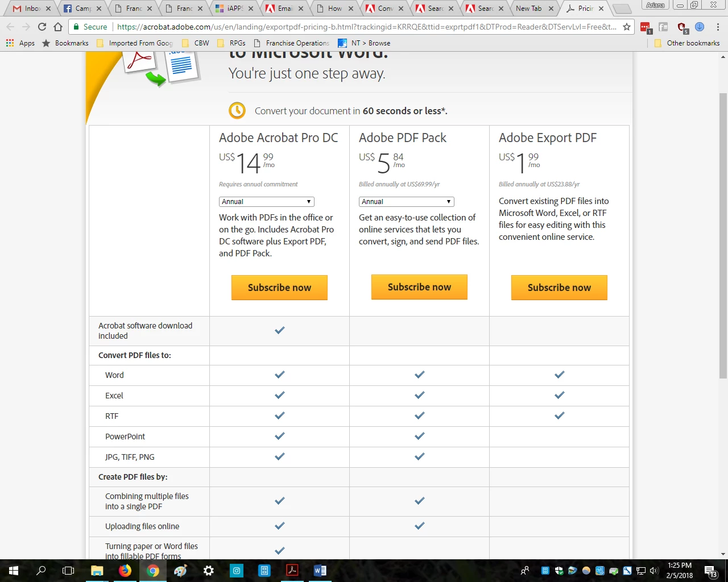Viewport: 728px width, 582px height.
Task: Click the 'Requires annual commitment' note
Action: pos(258,184)
